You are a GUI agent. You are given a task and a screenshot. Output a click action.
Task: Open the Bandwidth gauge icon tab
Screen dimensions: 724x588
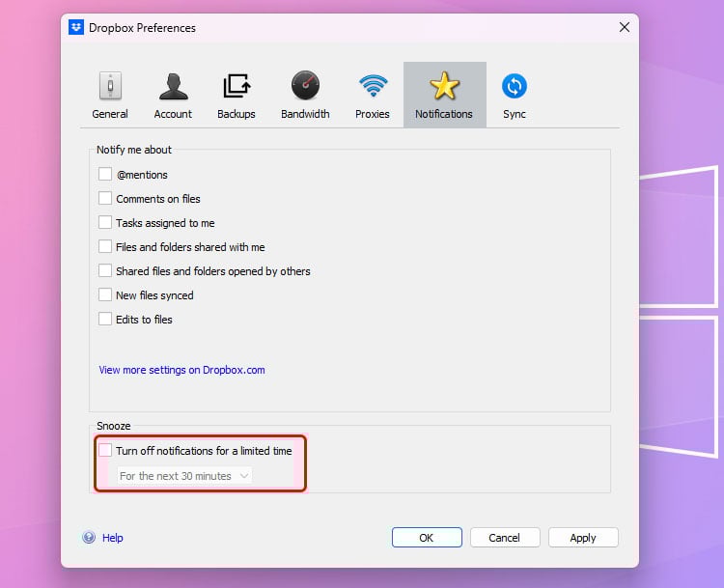click(x=305, y=86)
